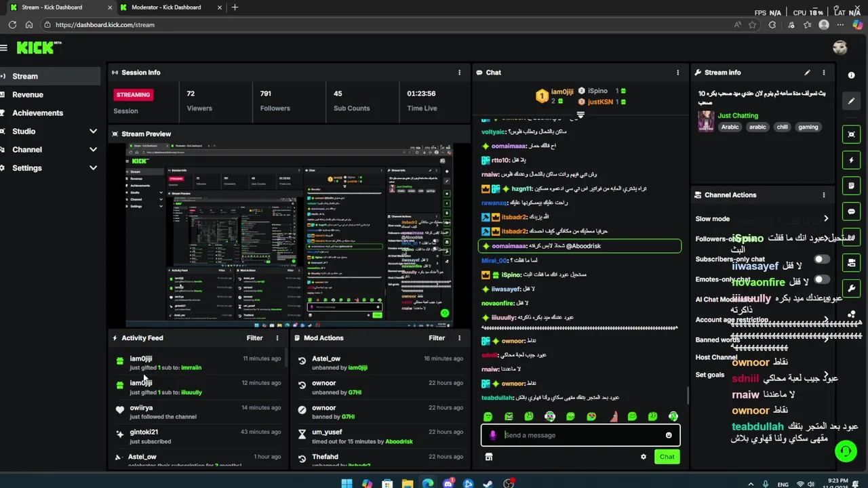Open Stream info three-dot menu
The height and width of the screenshot is (488, 868).
click(824, 73)
